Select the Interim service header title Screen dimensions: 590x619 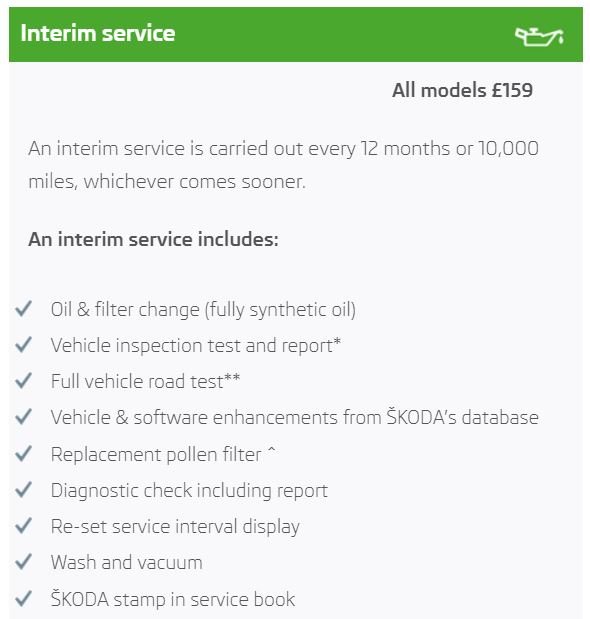[97, 33]
